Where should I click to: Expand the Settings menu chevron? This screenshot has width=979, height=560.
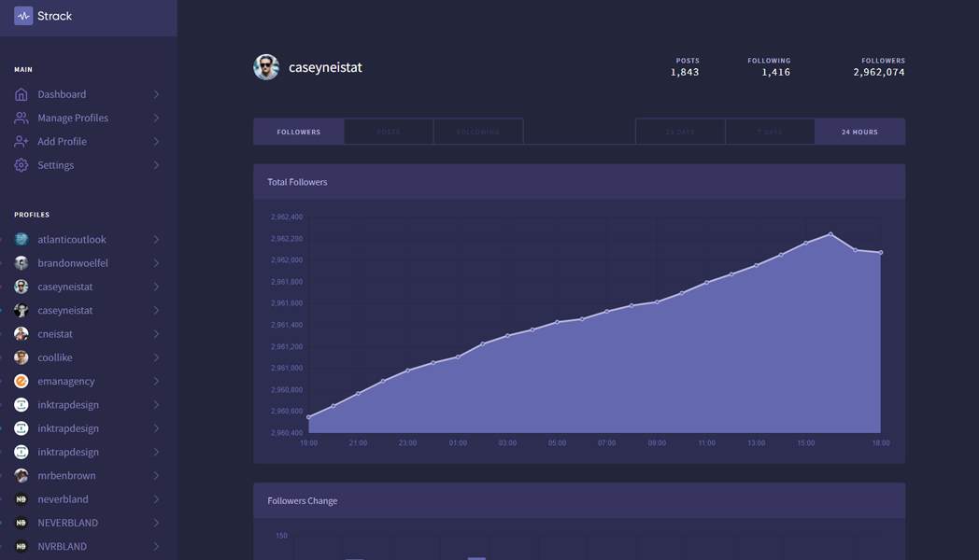tap(158, 164)
